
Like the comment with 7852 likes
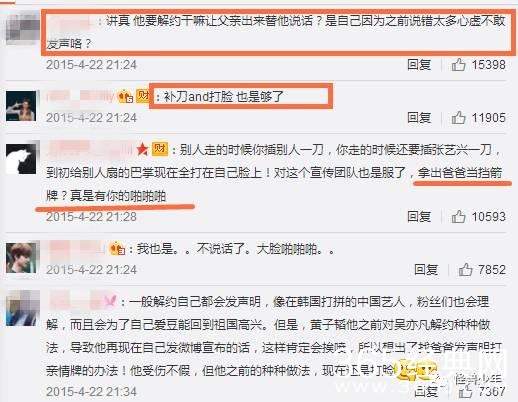coord(466,269)
